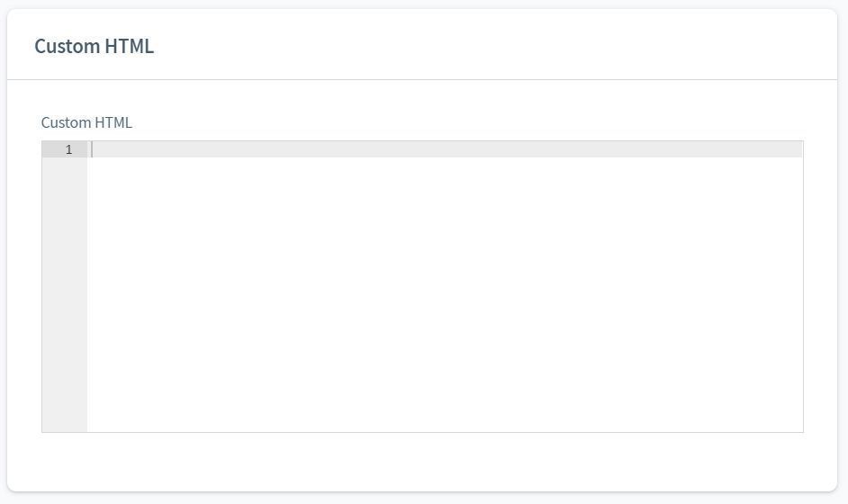
Task: Click the bottom-left corner of the editor gutter
Action: pos(47,427)
